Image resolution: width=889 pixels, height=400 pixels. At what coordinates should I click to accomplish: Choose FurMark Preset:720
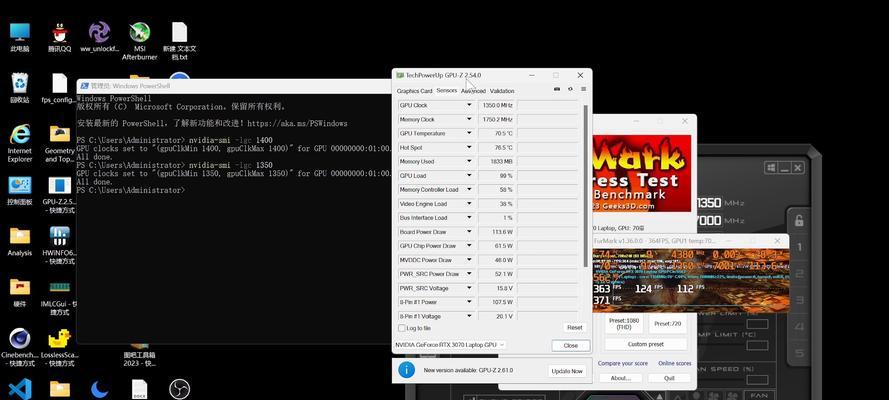point(667,324)
